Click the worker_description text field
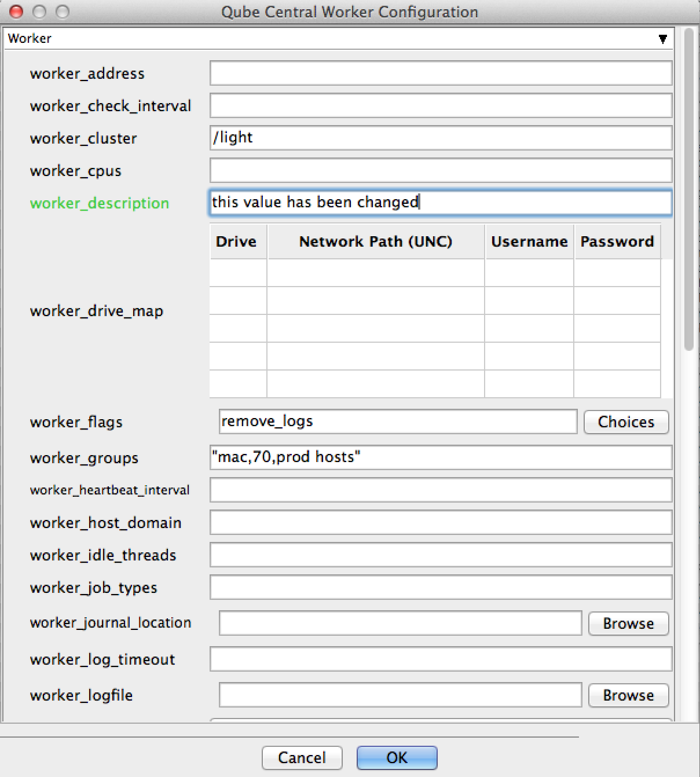 (440, 203)
